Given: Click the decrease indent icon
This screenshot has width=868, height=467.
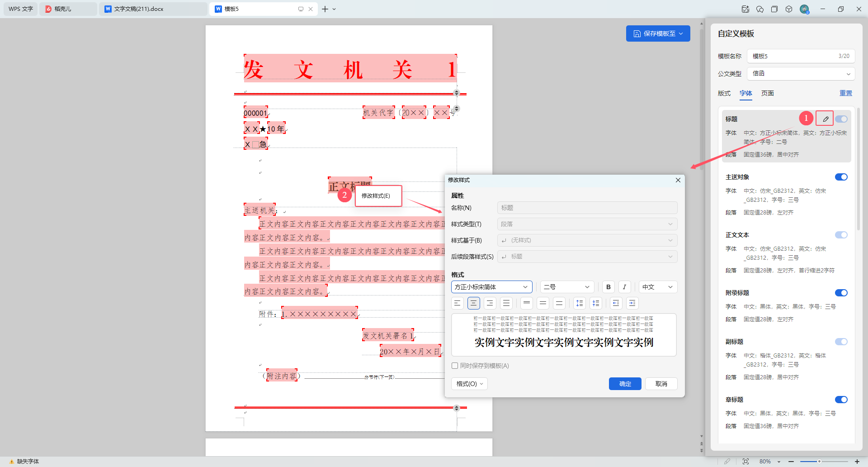Looking at the screenshot, I should click(616, 303).
